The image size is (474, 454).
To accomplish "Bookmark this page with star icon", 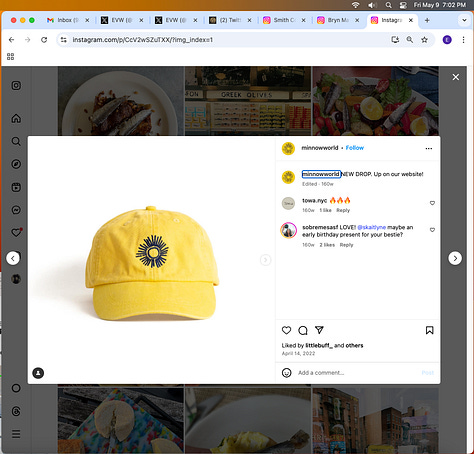I will click(x=424, y=40).
